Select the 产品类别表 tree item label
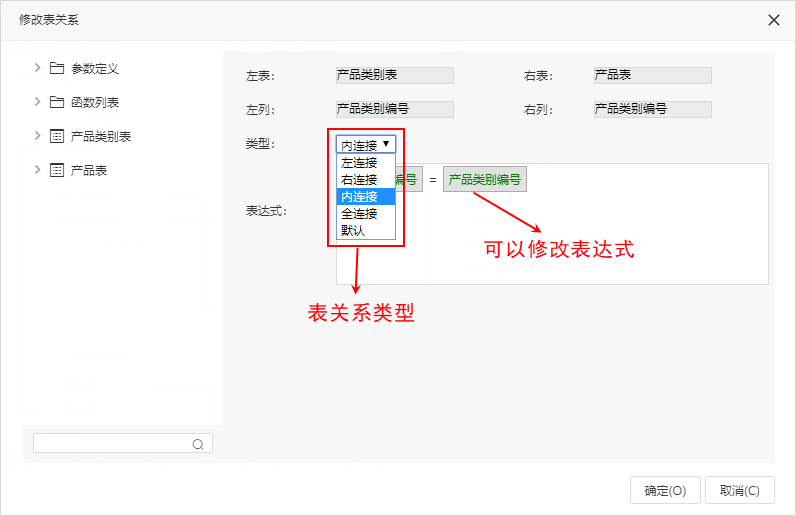 coord(101,137)
